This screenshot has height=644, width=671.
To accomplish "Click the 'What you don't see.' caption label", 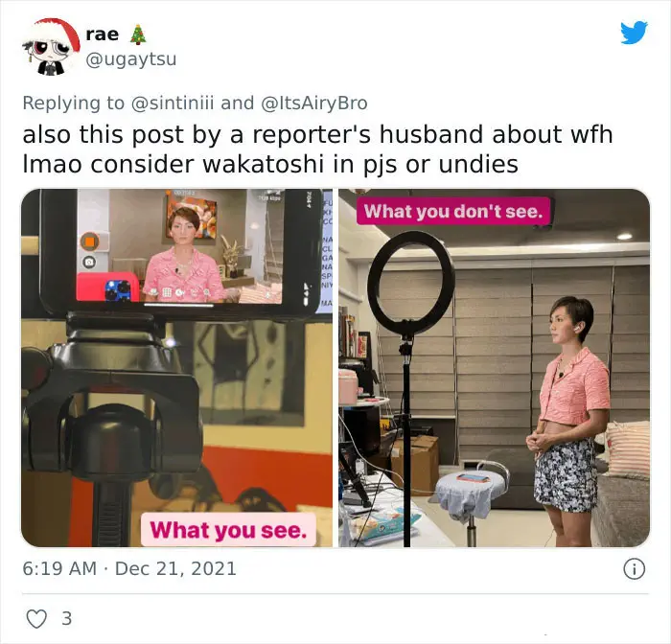I will coord(453,211).
